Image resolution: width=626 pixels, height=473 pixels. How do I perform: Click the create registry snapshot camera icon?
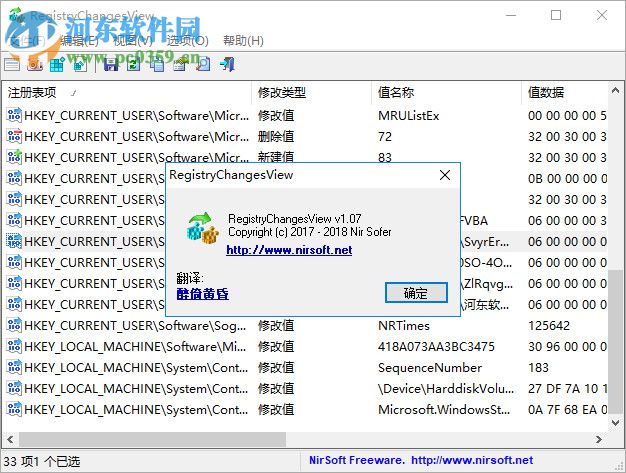(35, 64)
